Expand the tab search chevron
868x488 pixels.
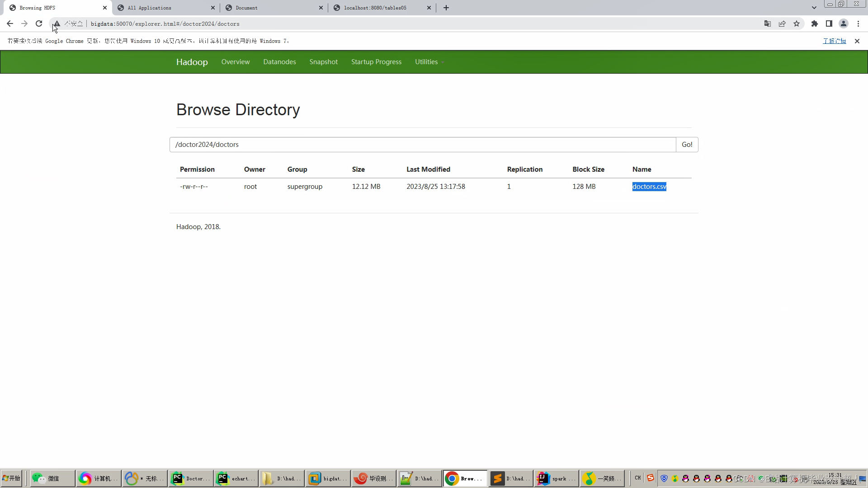[814, 8]
